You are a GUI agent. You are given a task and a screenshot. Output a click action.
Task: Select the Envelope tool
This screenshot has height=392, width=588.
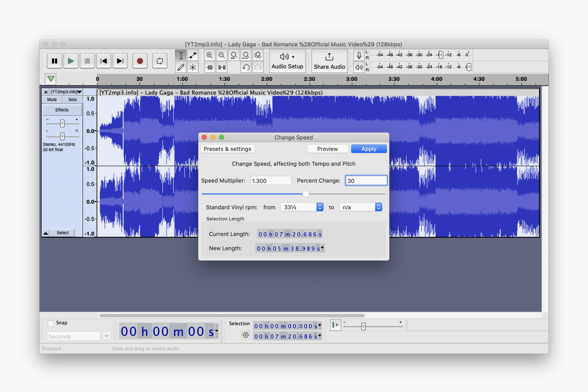(193, 55)
